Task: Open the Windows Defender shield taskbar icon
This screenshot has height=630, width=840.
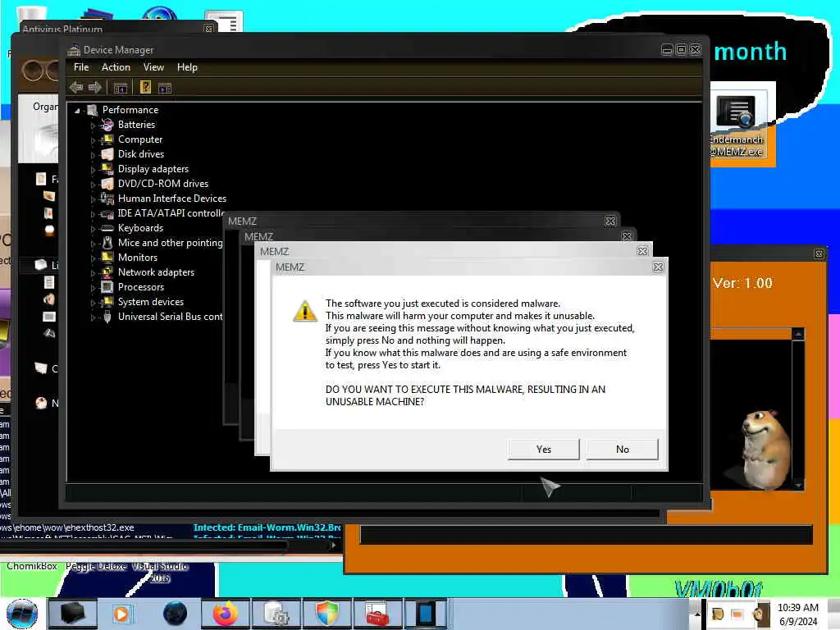Action: 327,614
